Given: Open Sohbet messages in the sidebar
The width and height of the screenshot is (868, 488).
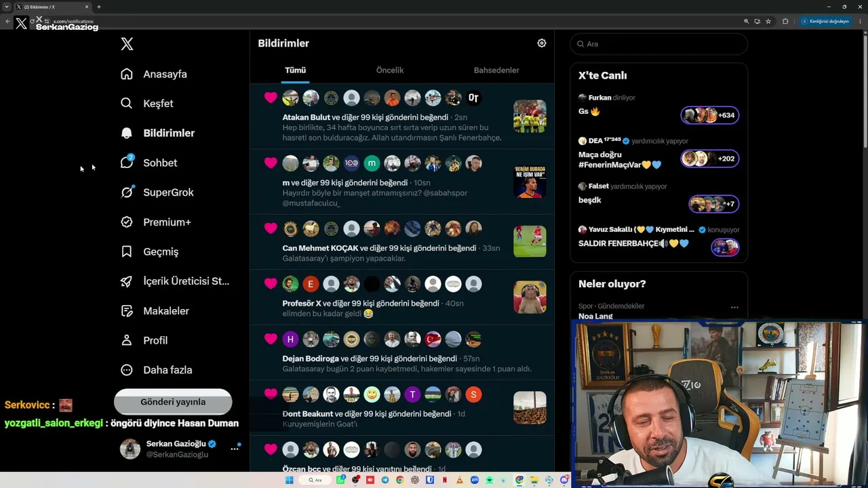Looking at the screenshot, I should point(149,163).
